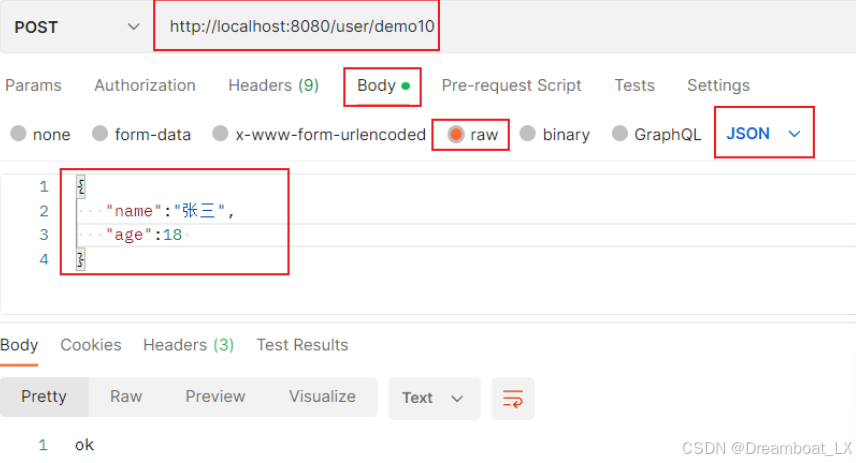The image size is (856, 463).
Task: Switch to the Params tab
Action: [33, 85]
